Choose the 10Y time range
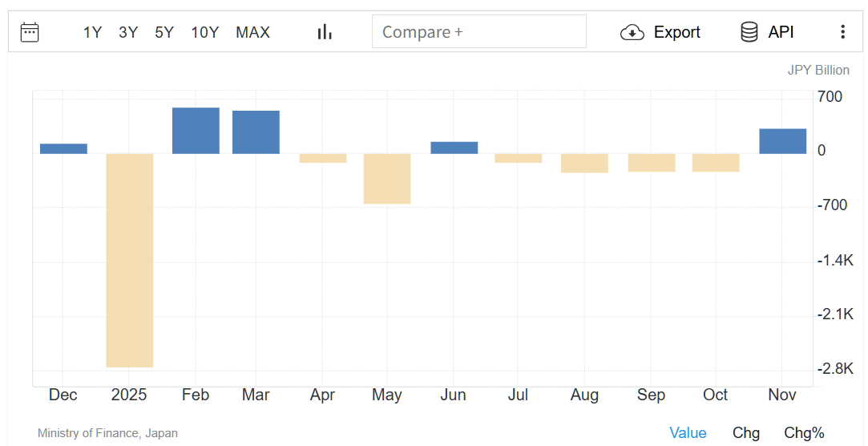Viewport: 868px width, 446px height. point(204,32)
